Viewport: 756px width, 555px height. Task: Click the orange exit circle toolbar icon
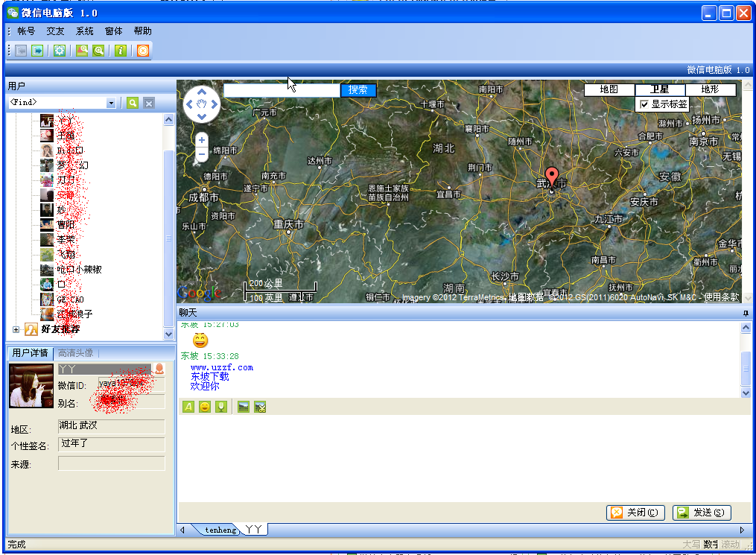(x=143, y=51)
